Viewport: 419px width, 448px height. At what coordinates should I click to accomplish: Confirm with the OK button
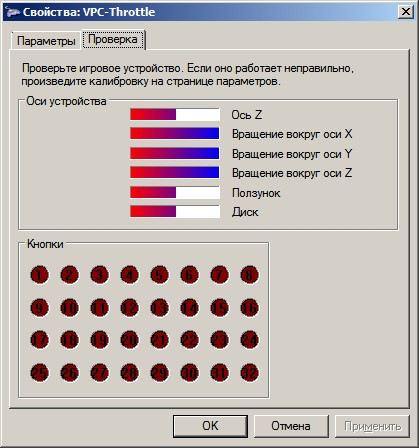[x=210, y=426]
